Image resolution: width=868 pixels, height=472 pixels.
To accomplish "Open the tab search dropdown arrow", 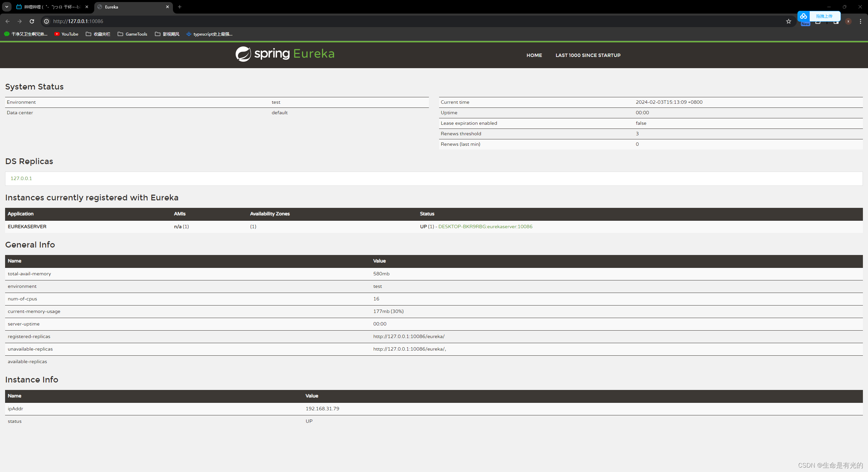I will coord(7,7).
